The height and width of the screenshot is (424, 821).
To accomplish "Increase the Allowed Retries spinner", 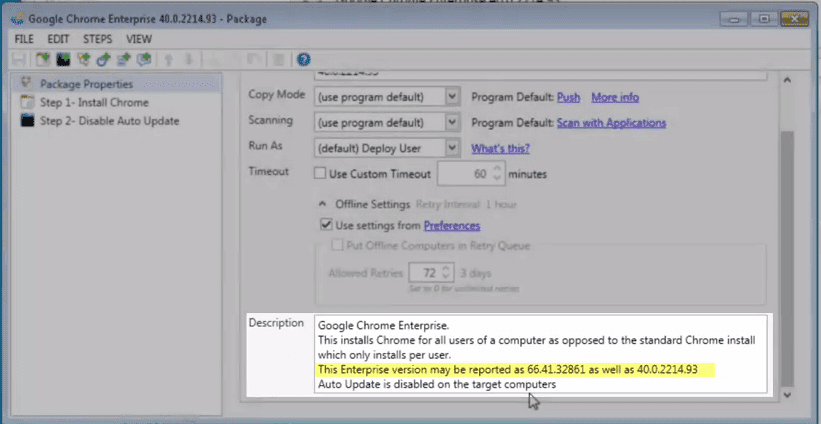I will (x=446, y=269).
